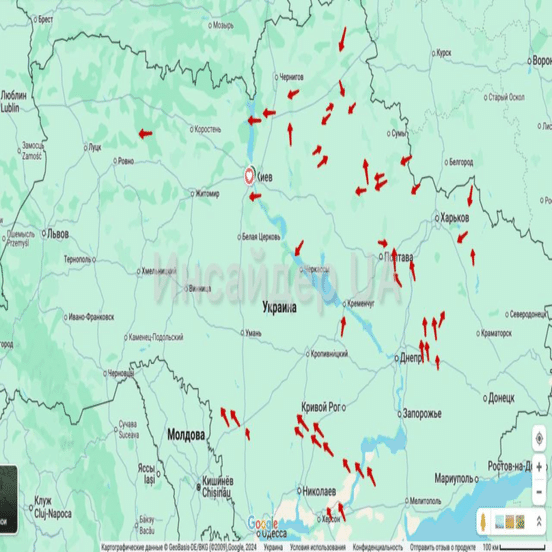The image size is (552, 552).
Task: Click the Клуж Cluj-Napoca city label
Action: coord(52,507)
